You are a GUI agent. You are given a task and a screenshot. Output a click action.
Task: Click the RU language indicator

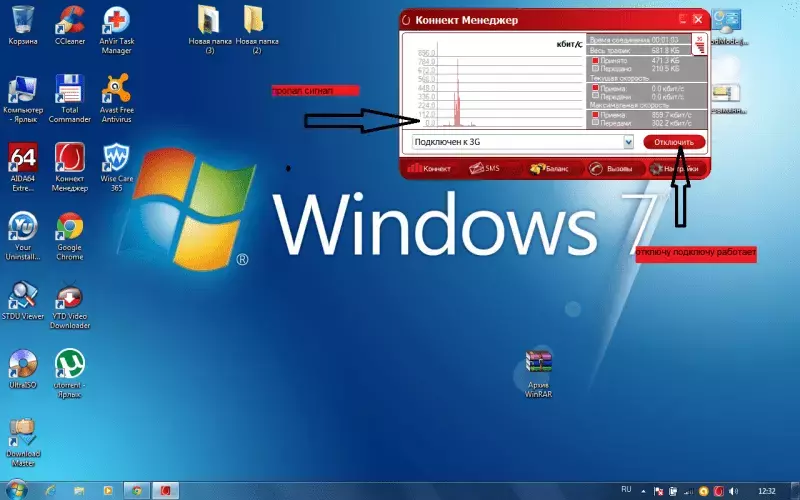tap(627, 490)
